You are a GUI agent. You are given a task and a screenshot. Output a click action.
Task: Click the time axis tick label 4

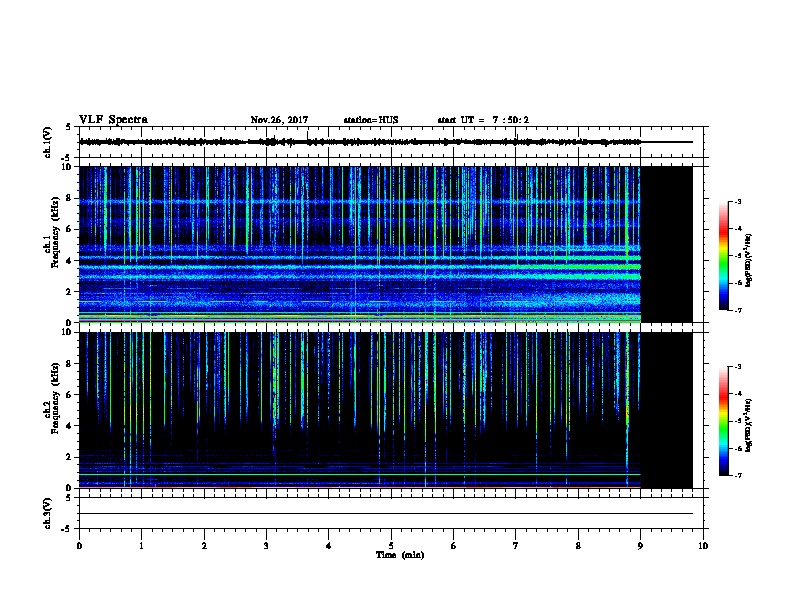click(328, 546)
